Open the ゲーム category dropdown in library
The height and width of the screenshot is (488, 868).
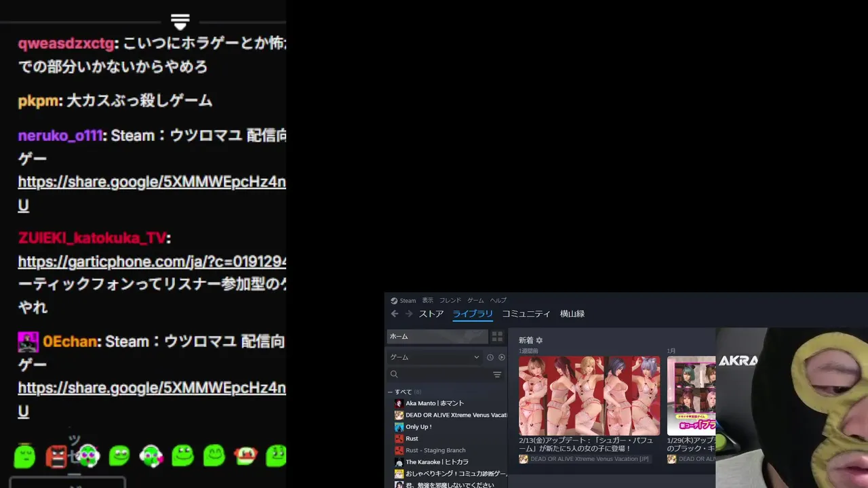pos(434,357)
